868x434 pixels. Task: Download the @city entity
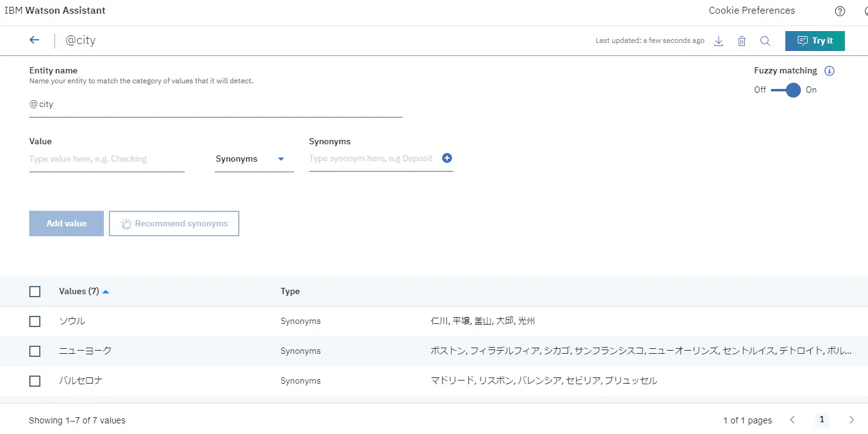(719, 40)
